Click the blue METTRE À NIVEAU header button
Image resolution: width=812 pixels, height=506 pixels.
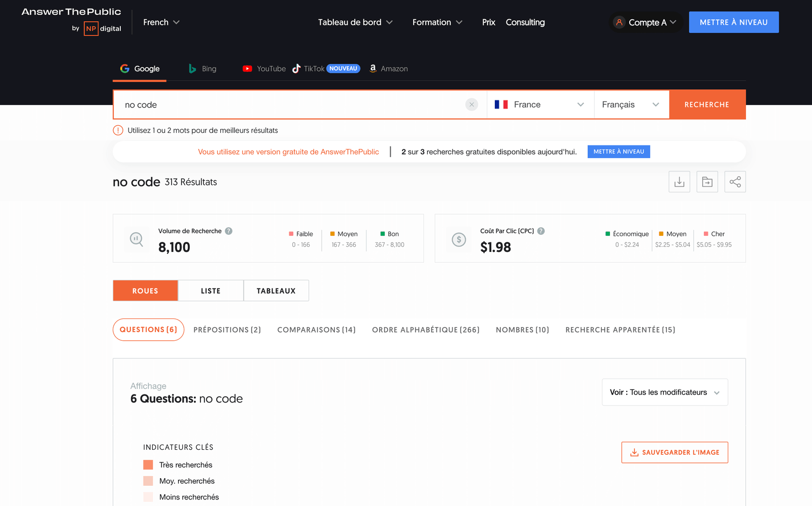coord(734,22)
